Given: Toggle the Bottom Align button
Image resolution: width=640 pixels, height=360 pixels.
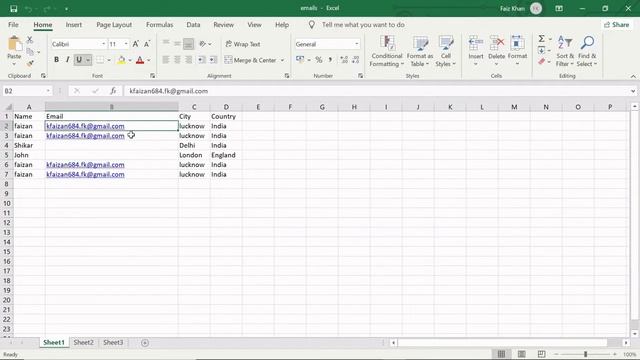Looking at the screenshot, I should pyautogui.click(x=189, y=43).
